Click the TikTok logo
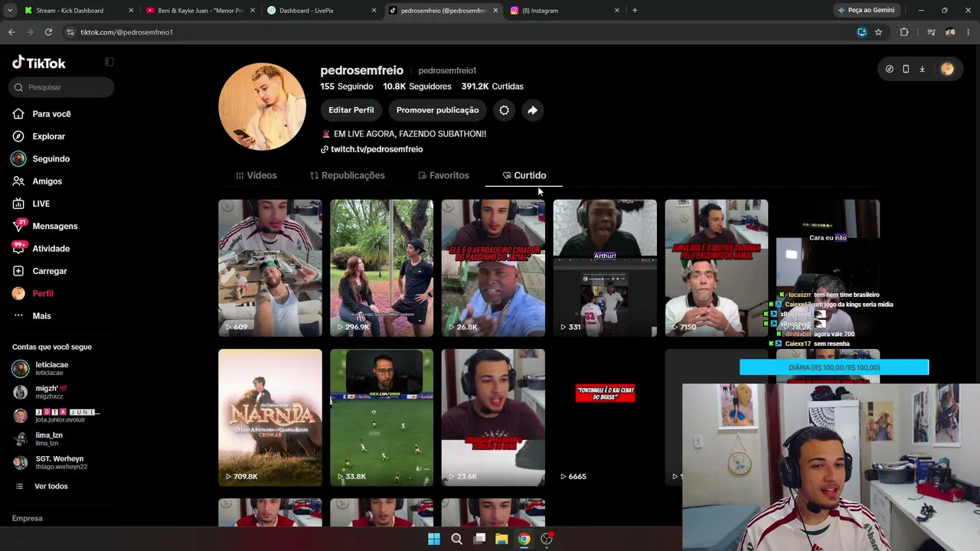This screenshot has width=980, height=551. tap(39, 63)
